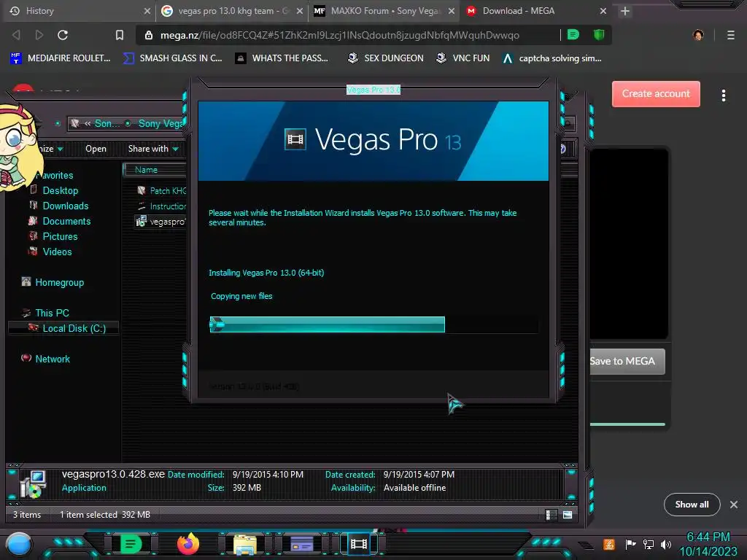Click Create account on MEGA

pos(656,94)
